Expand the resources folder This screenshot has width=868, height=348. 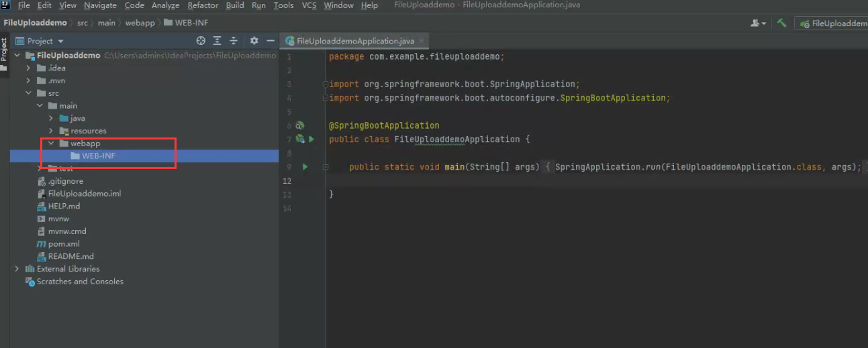[51, 131]
